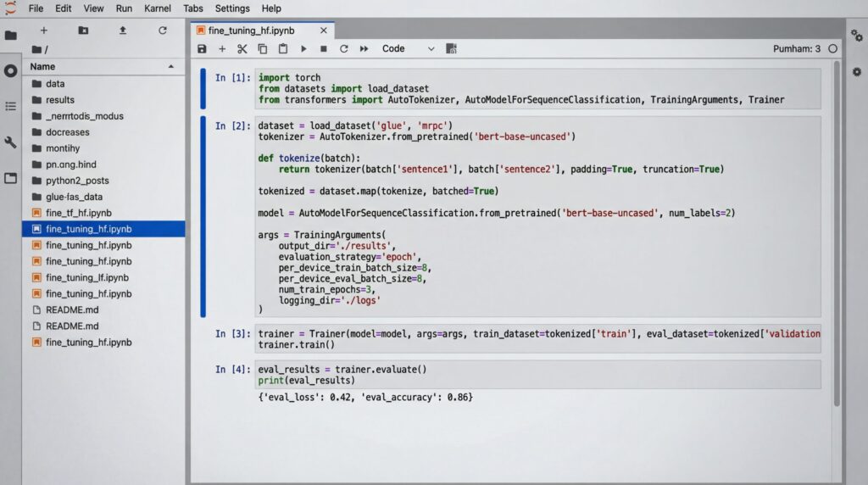The image size is (868, 485).
Task: Save the notebook with the disk icon
Action: [x=202, y=48]
